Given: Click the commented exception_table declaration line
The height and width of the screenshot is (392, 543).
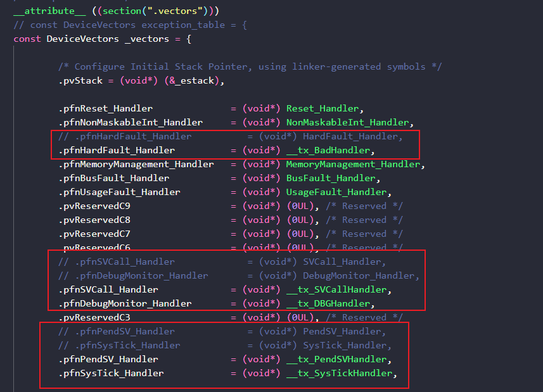Looking at the screenshot, I should tap(130, 25).
